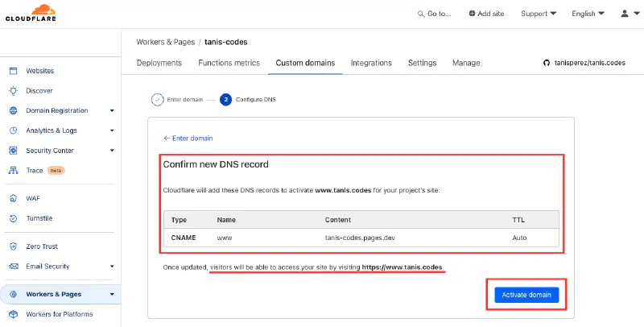Click the Analytics & Logs clock icon
This screenshot has width=644, height=327.
[13, 130]
